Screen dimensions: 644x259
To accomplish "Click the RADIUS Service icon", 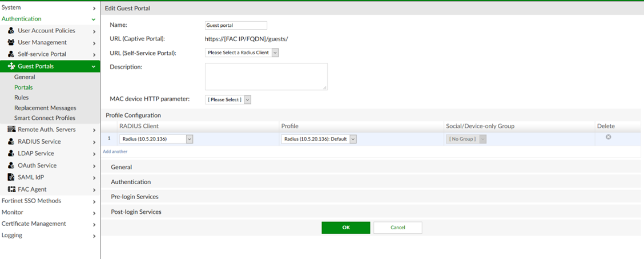I will [x=11, y=141].
